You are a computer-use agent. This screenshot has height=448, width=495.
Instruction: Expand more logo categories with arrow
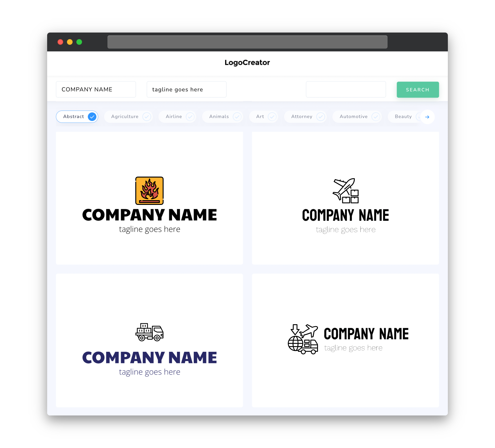pos(427,117)
